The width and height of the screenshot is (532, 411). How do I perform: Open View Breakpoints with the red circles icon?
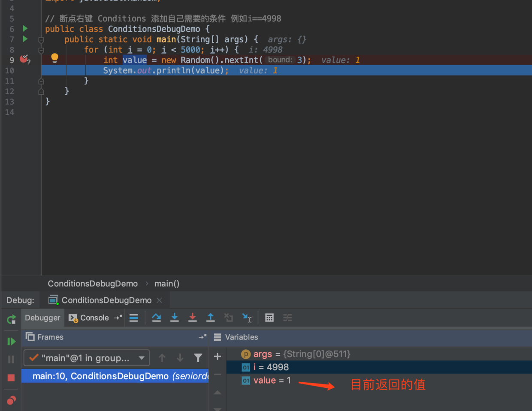tap(11, 400)
